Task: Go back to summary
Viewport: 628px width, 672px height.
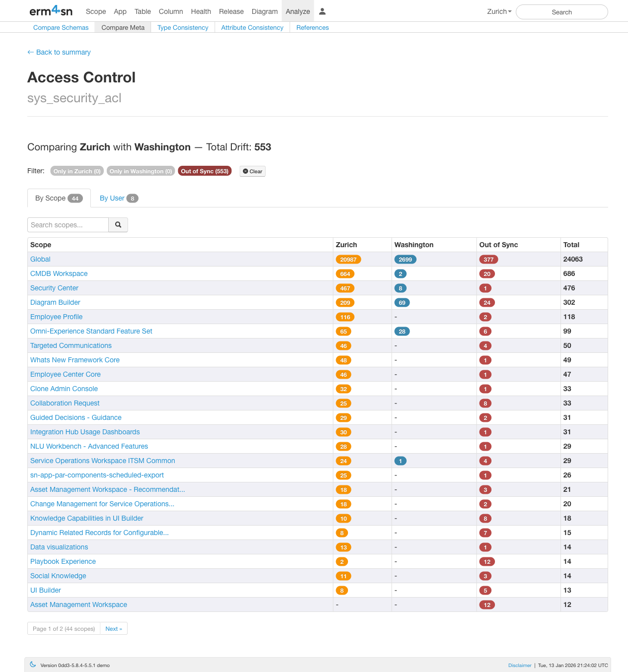Action: 59,52
